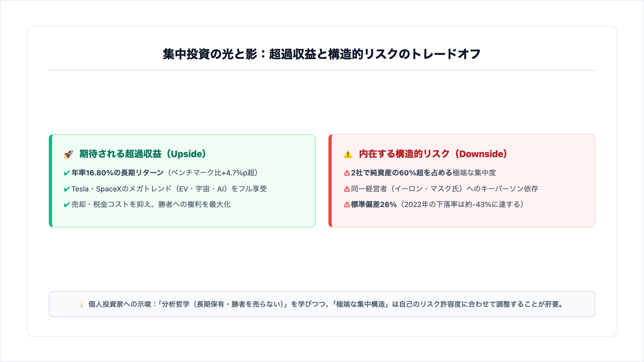
Task: Click the text 2社で純資産の60%超を占める
Action: (x=402, y=173)
